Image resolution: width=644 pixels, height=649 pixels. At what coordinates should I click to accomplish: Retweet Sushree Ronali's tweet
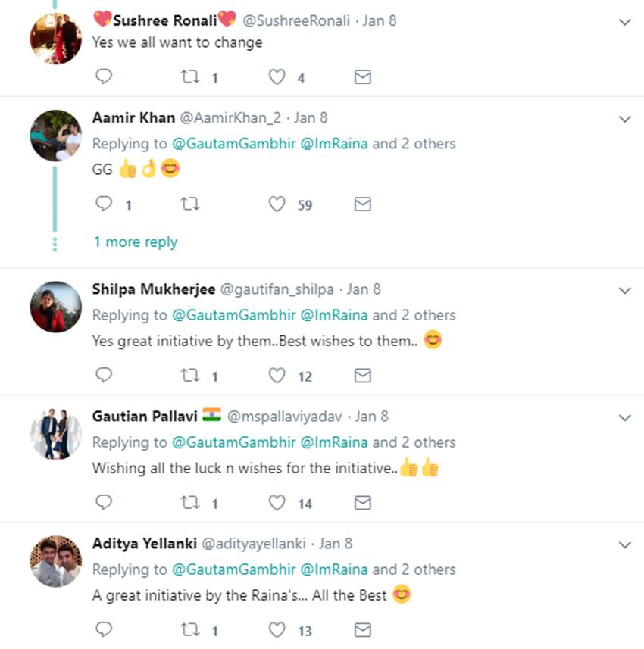[190, 77]
